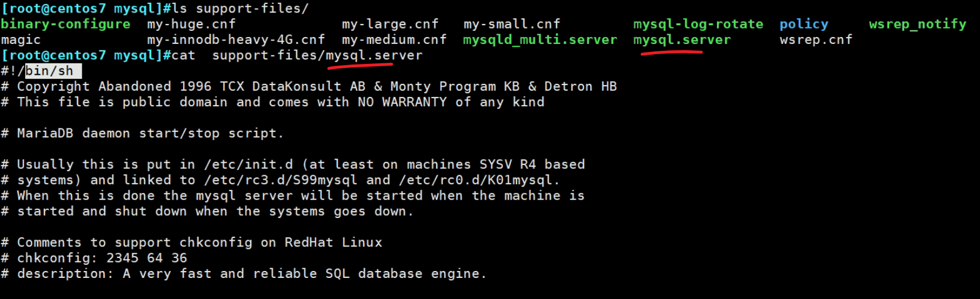The width and height of the screenshot is (980, 299).
Task: Click the binary-configure file name
Action: click(x=66, y=24)
